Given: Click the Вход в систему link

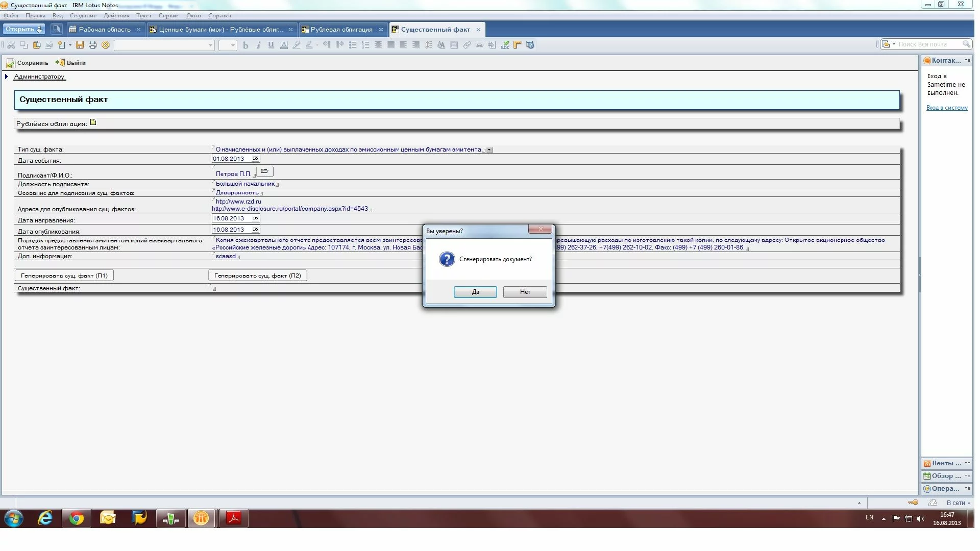Looking at the screenshot, I should 947,108.
